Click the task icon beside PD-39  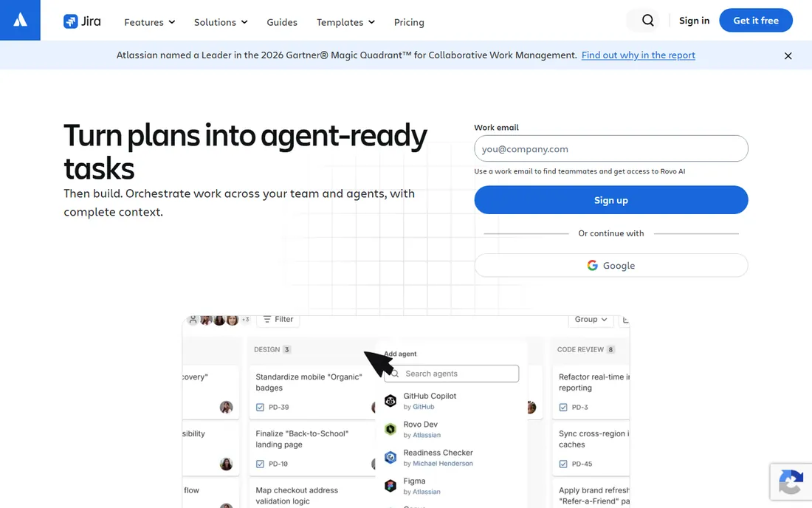coord(260,408)
